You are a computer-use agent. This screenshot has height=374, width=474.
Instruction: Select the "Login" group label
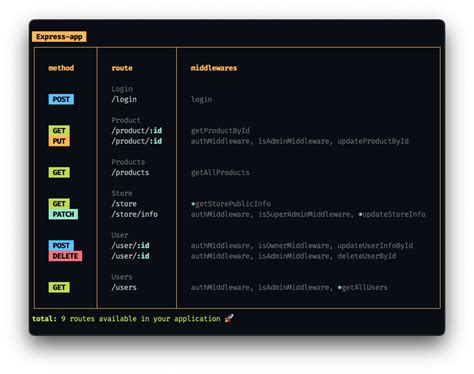point(122,89)
